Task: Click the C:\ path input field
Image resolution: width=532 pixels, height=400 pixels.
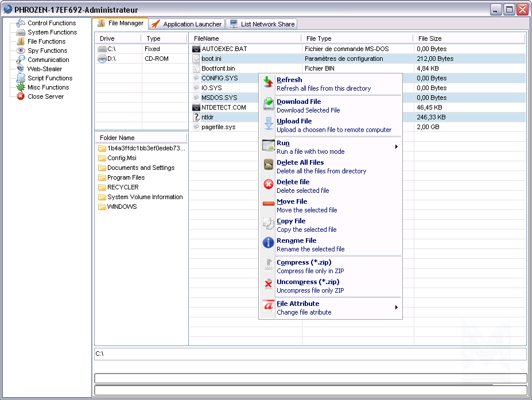Action: (x=310, y=354)
